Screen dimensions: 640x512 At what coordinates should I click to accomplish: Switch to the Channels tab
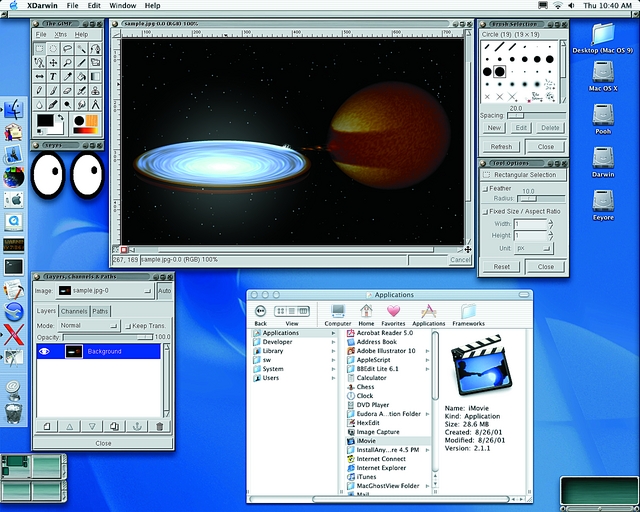pyautogui.click(x=74, y=311)
